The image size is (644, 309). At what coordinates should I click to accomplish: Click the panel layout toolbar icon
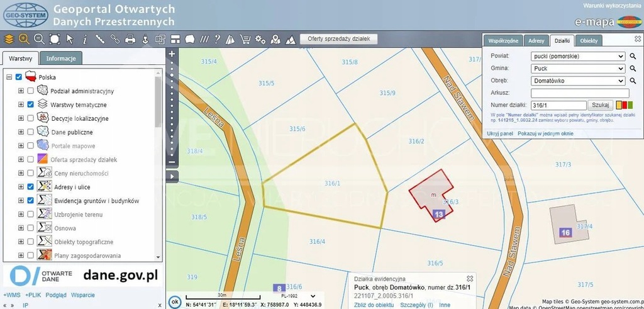(175, 40)
